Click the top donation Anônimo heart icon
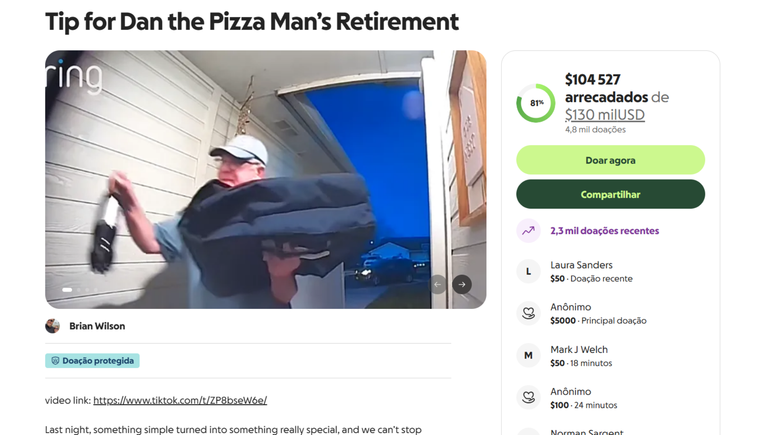 [528, 313]
